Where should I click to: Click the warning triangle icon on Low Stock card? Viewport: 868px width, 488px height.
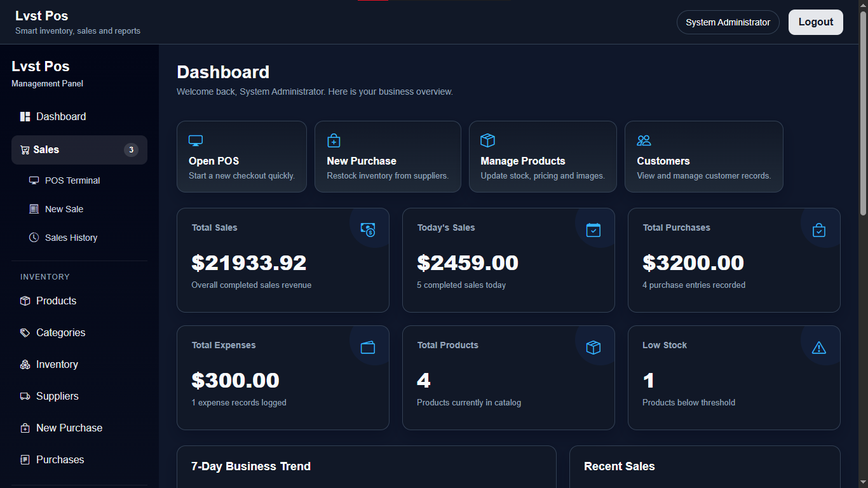(x=819, y=348)
